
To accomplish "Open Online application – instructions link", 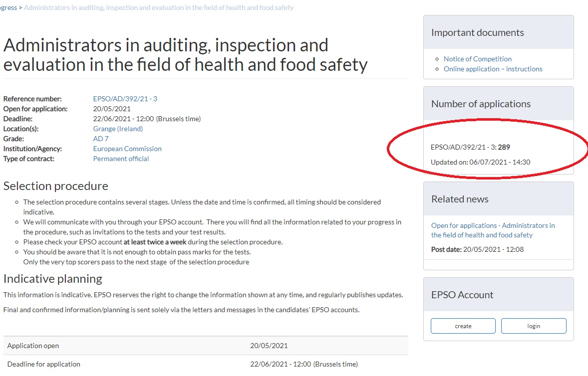I will [493, 69].
